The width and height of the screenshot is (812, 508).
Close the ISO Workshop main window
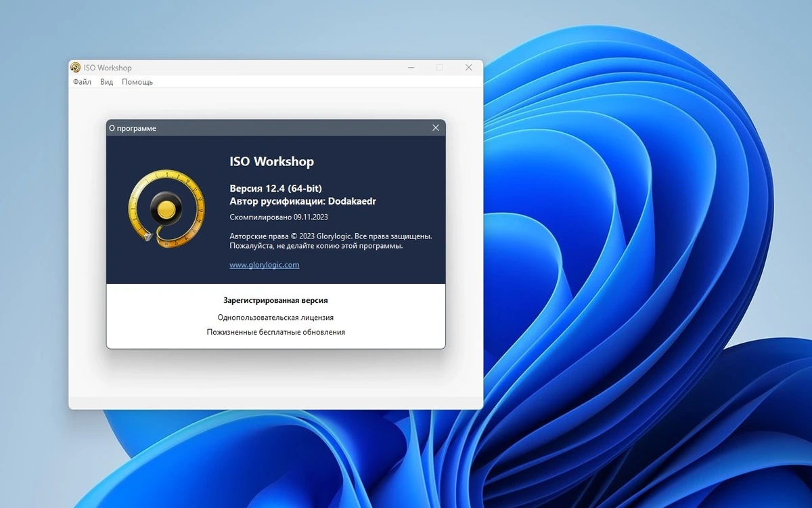[468, 68]
